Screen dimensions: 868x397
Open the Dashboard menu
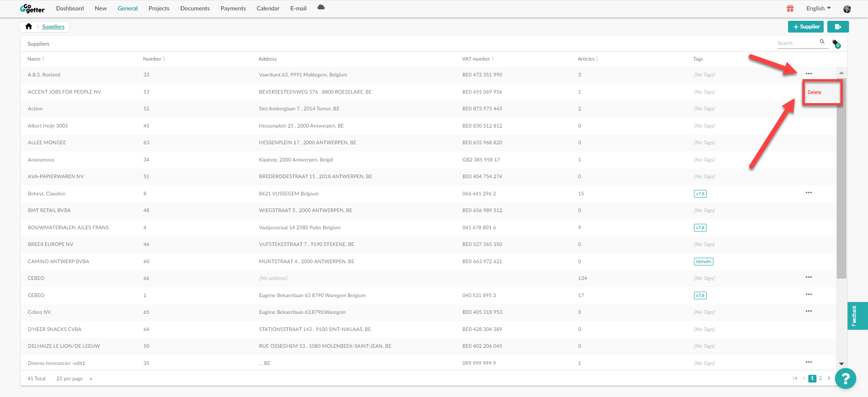[x=70, y=9]
